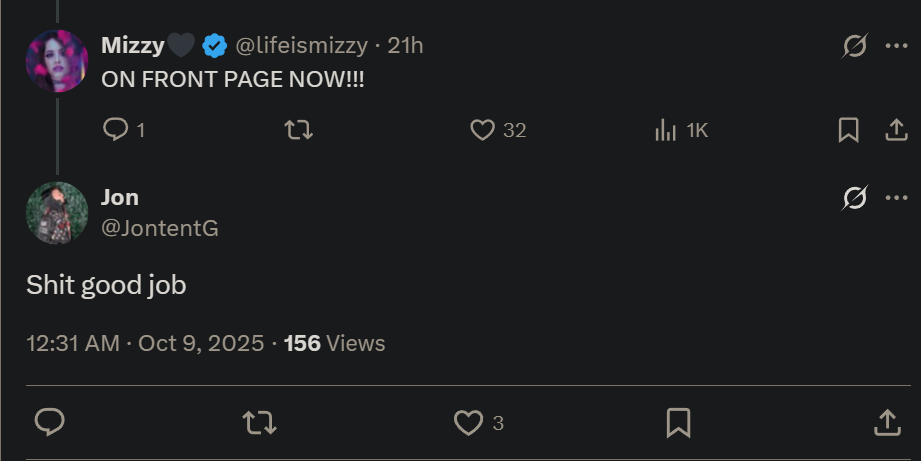Click Grok icon on Mizzy's tweet

click(855, 46)
